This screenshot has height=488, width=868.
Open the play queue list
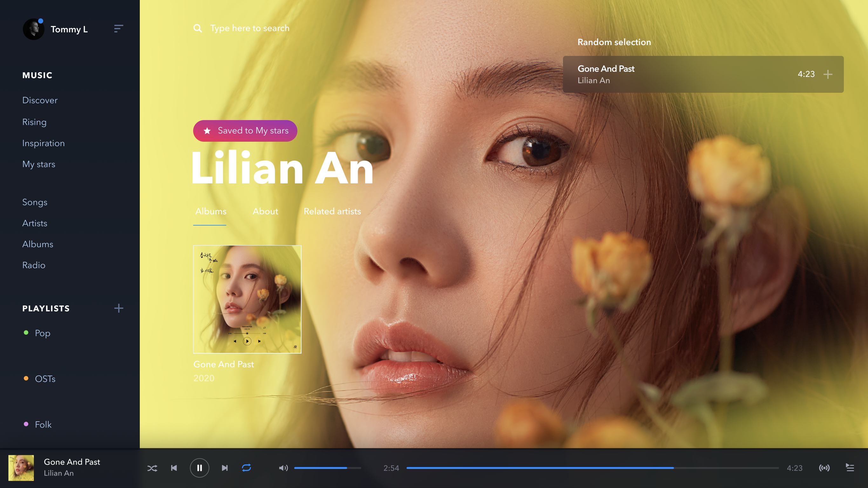[850, 468]
